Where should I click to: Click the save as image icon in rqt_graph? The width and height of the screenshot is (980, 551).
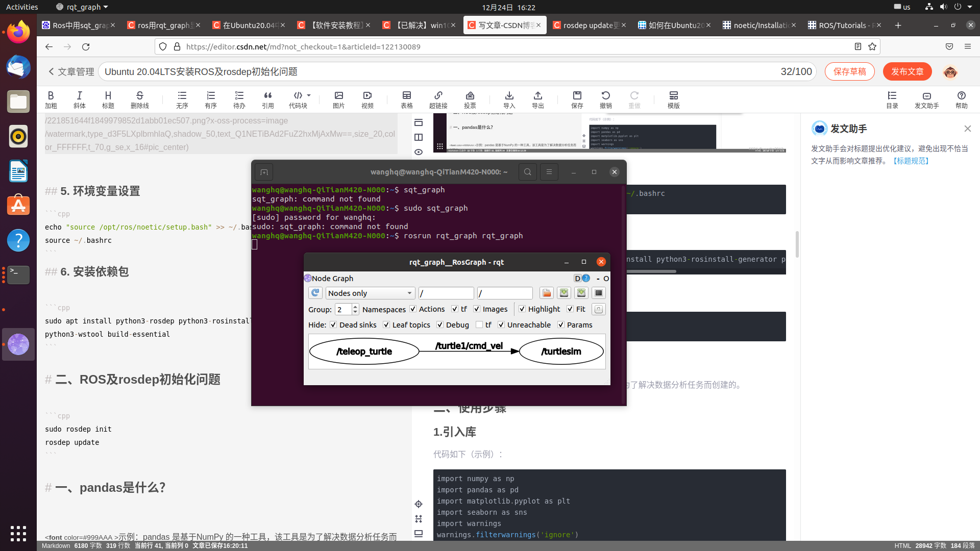[x=599, y=293]
